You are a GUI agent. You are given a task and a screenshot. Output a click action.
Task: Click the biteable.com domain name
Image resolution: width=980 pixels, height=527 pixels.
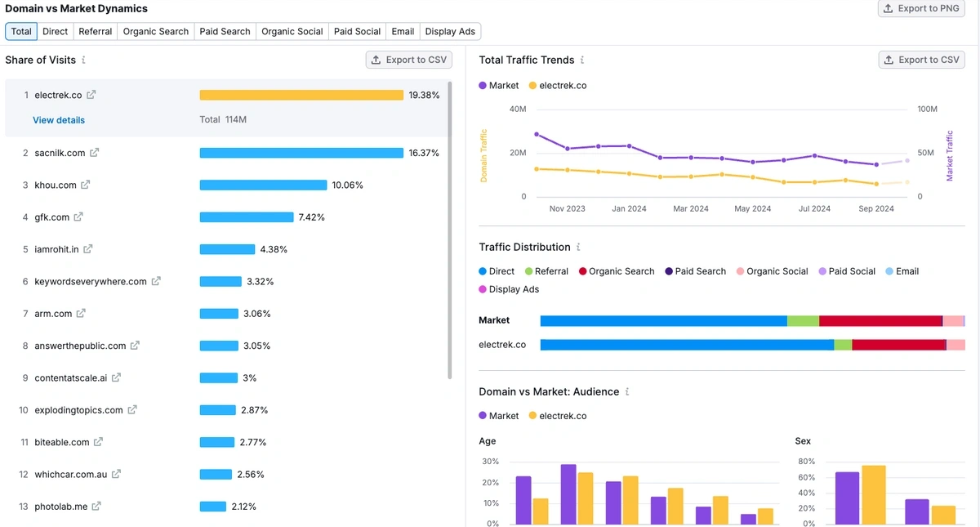pos(62,442)
